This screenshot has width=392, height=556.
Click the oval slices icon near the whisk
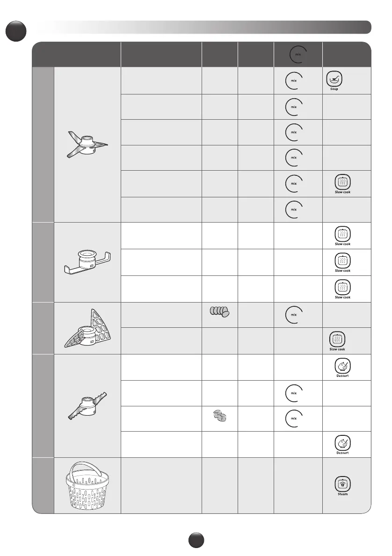coord(219,312)
